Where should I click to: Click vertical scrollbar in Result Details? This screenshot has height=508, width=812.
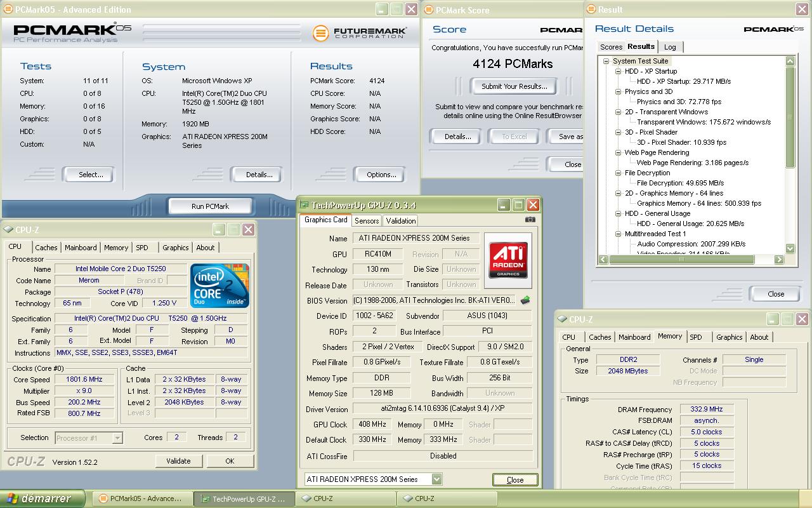pos(790,117)
